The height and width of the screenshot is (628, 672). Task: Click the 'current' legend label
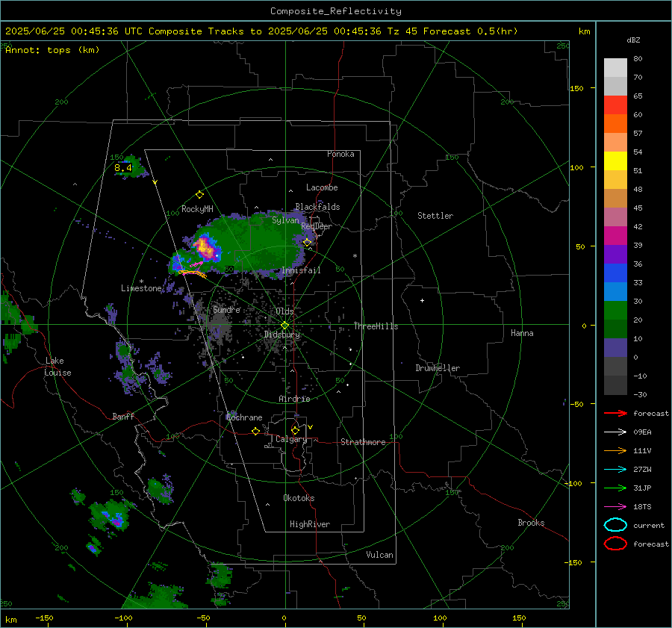click(x=649, y=525)
